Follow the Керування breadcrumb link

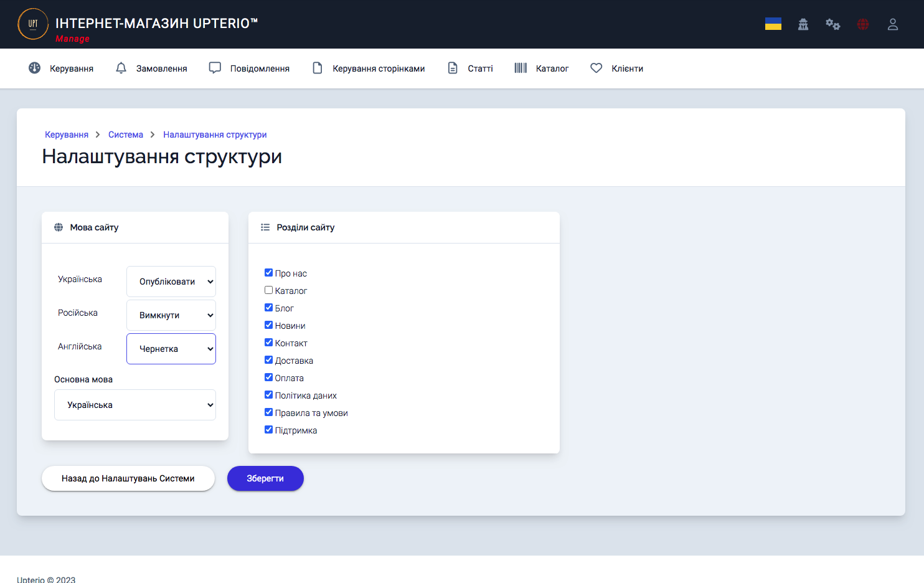(67, 135)
